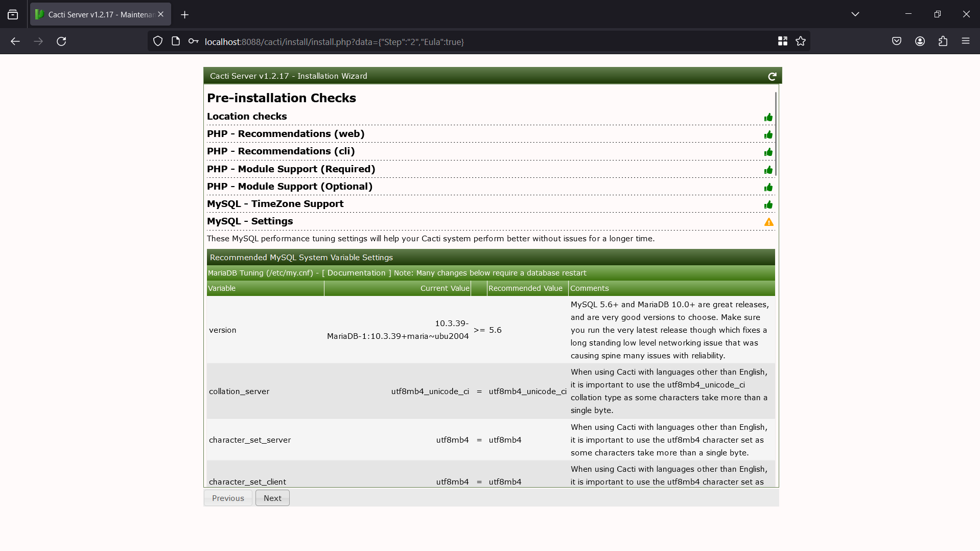Viewport: 980px width, 551px height.
Task: Click the MySQL performance tuning description sentence
Action: click(x=431, y=239)
